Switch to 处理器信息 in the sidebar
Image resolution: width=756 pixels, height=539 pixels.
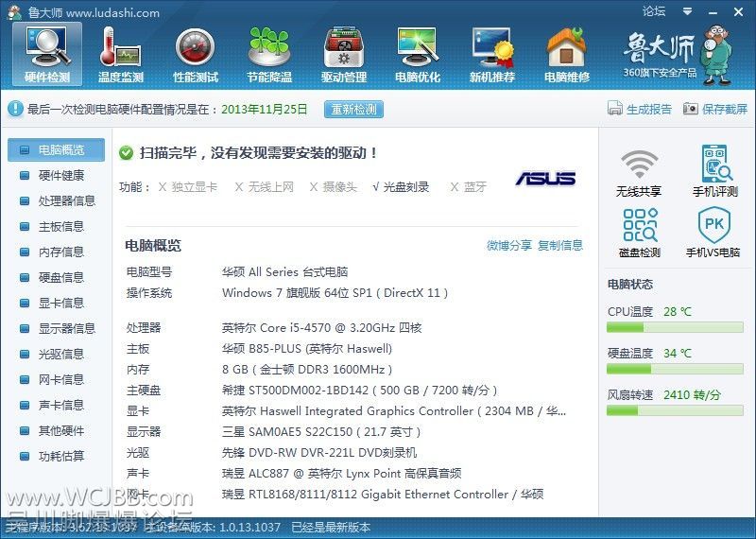pyautogui.click(x=66, y=200)
